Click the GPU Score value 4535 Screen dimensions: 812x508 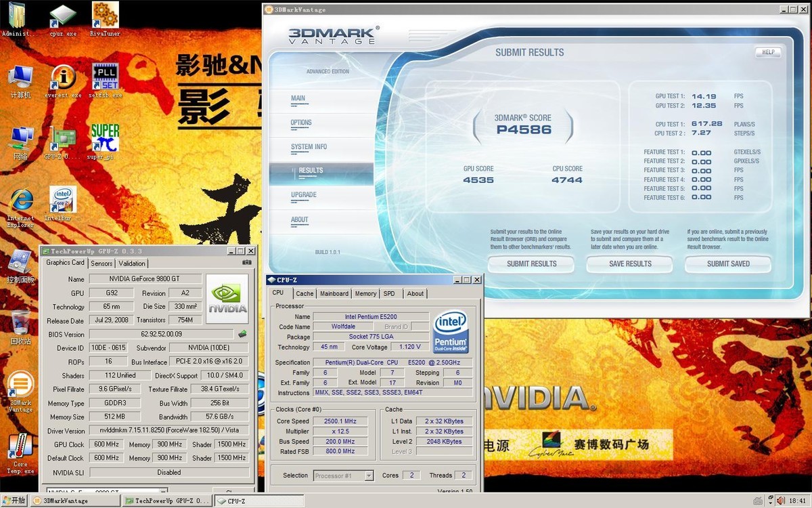point(478,180)
